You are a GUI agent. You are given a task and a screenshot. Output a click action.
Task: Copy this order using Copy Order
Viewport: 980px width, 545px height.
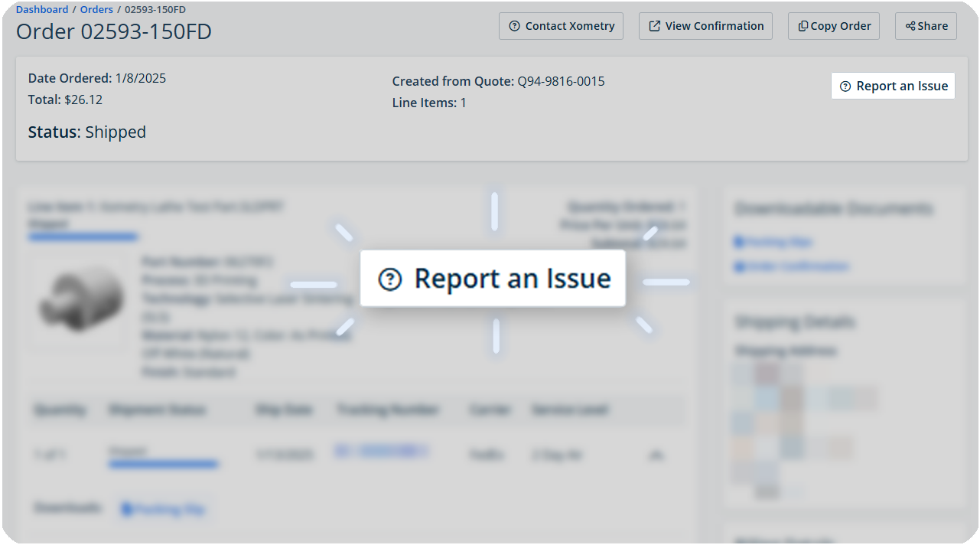[833, 25]
